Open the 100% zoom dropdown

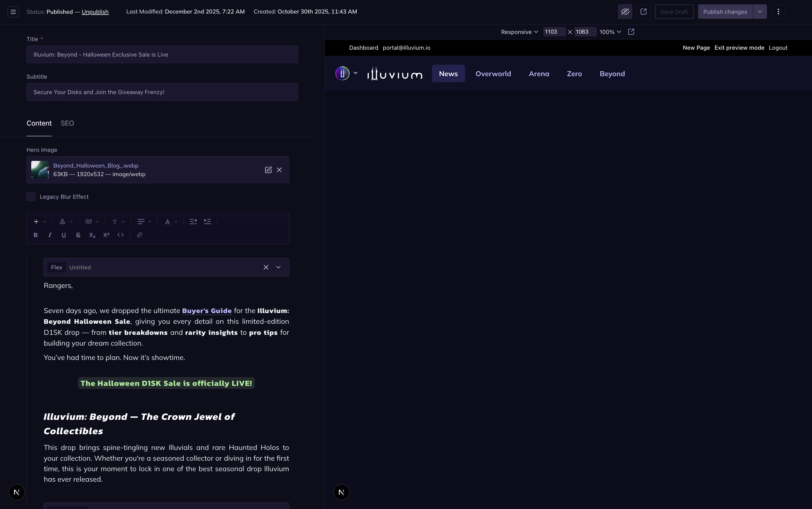click(610, 32)
